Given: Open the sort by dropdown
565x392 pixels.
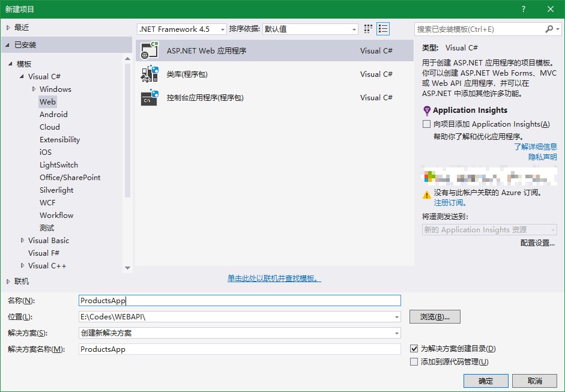Looking at the screenshot, I should [310, 29].
